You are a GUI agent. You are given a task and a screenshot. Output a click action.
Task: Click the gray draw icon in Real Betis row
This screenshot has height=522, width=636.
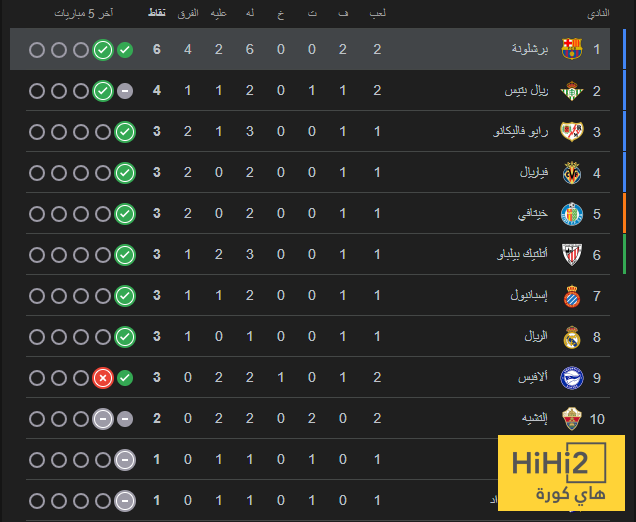click(x=124, y=91)
